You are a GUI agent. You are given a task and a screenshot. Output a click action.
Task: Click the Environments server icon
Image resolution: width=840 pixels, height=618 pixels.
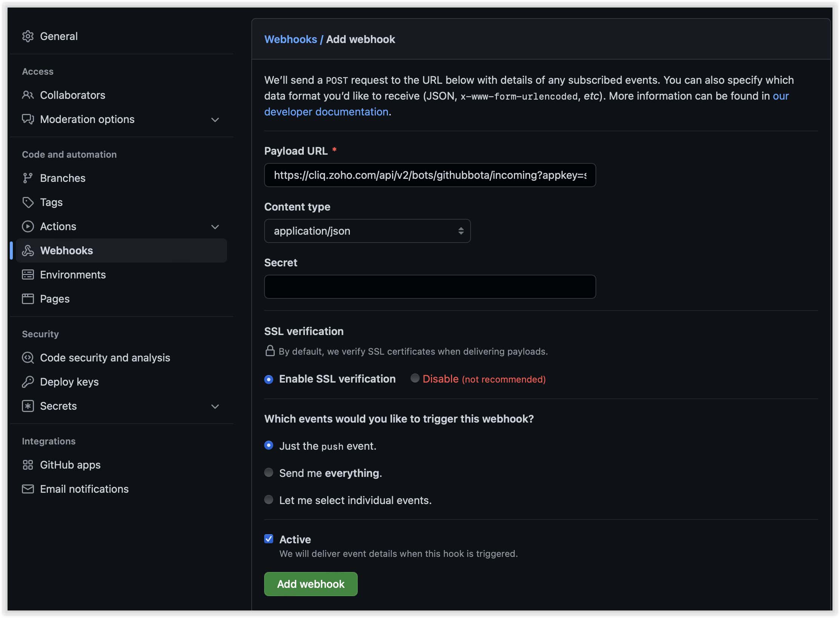point(28,275)
